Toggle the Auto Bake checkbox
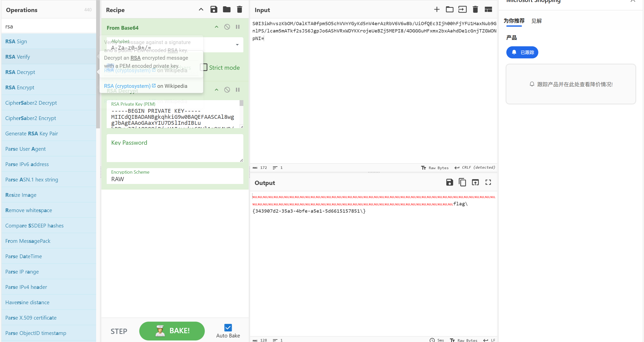Viewport: 644px width, 342px height. coord(228,328)
